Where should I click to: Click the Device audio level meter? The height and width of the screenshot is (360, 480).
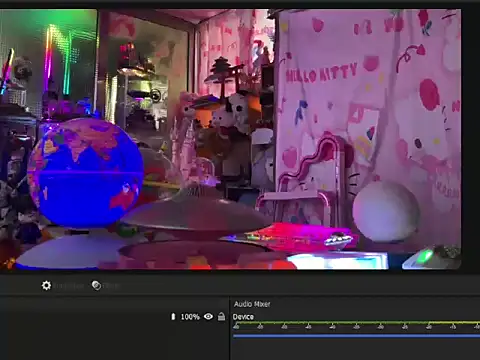pyautogui.click(x=356, y=323)
